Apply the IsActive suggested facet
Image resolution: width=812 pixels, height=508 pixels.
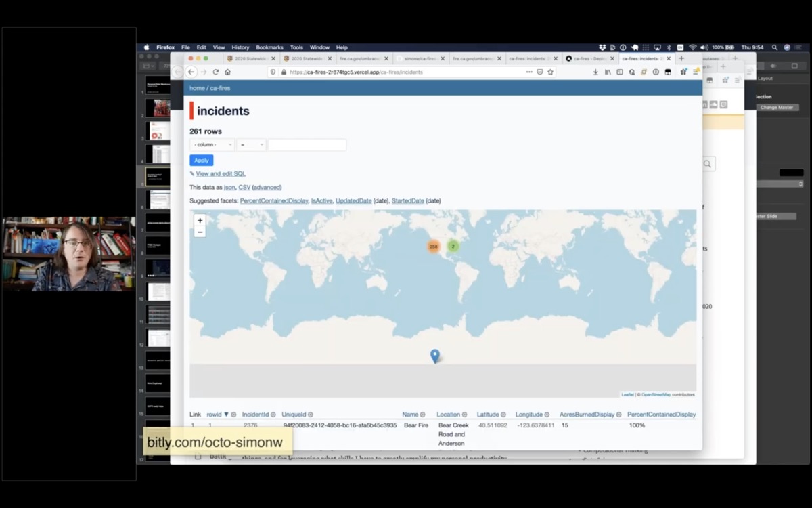coord(321,201)
